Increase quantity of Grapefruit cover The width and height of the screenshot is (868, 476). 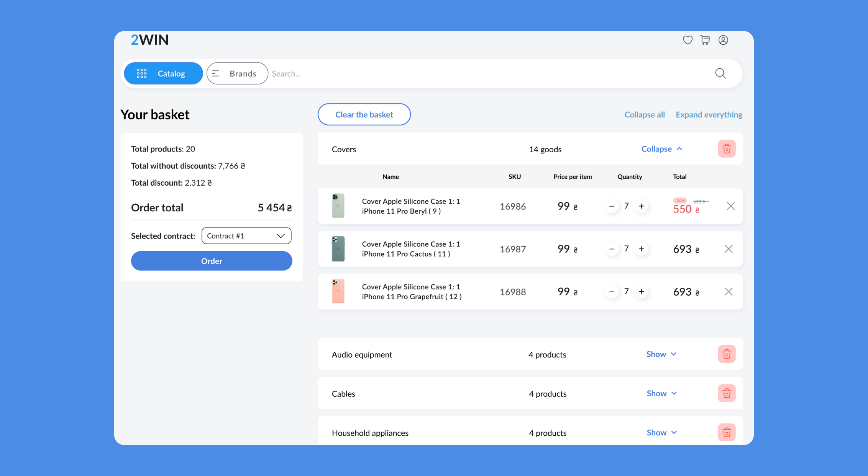(x=641, y=292)
